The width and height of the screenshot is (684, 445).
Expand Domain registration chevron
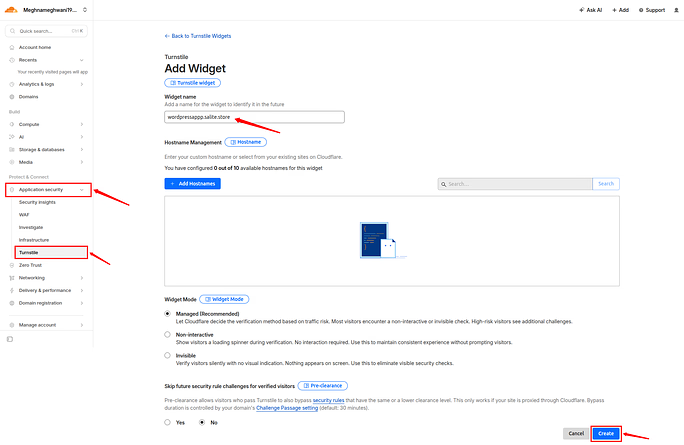(x=82, y=303)
